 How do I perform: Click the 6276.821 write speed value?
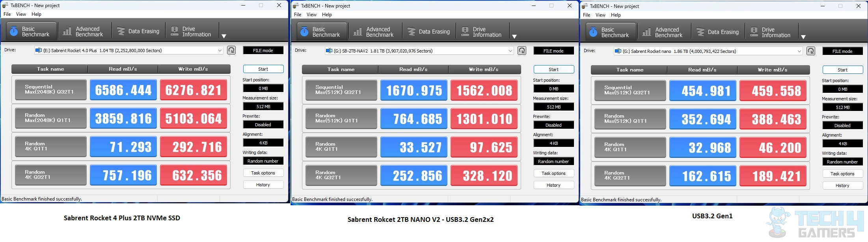pos(194,90)
